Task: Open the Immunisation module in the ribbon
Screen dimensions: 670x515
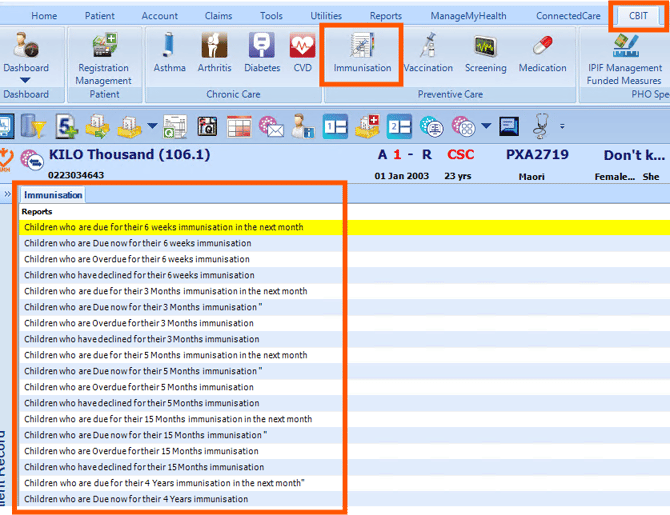Action: click(x=362, y=53)
